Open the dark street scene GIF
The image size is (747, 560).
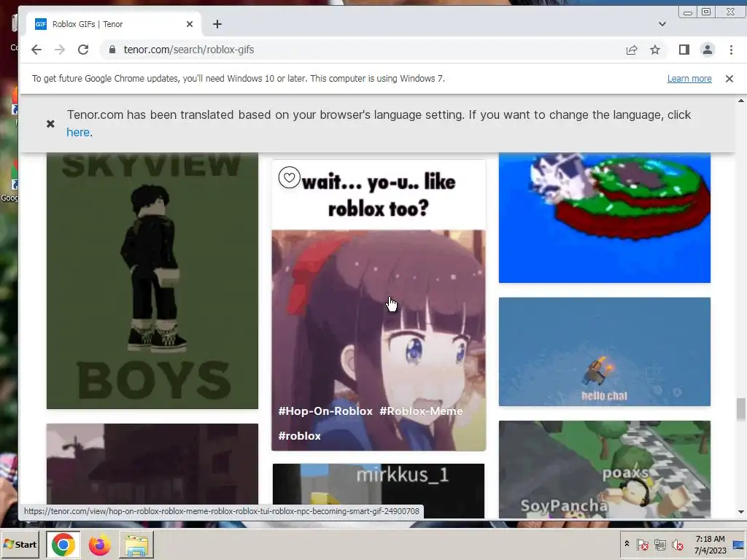(x=152, y=464)
